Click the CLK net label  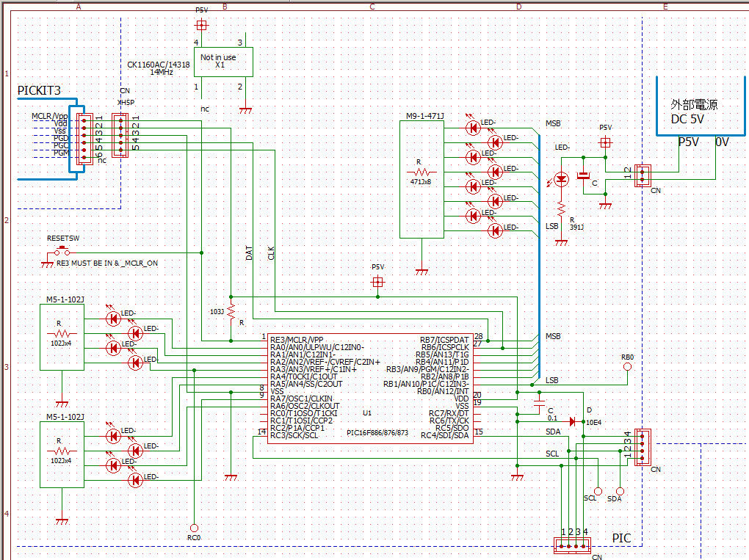coord(271,253)
